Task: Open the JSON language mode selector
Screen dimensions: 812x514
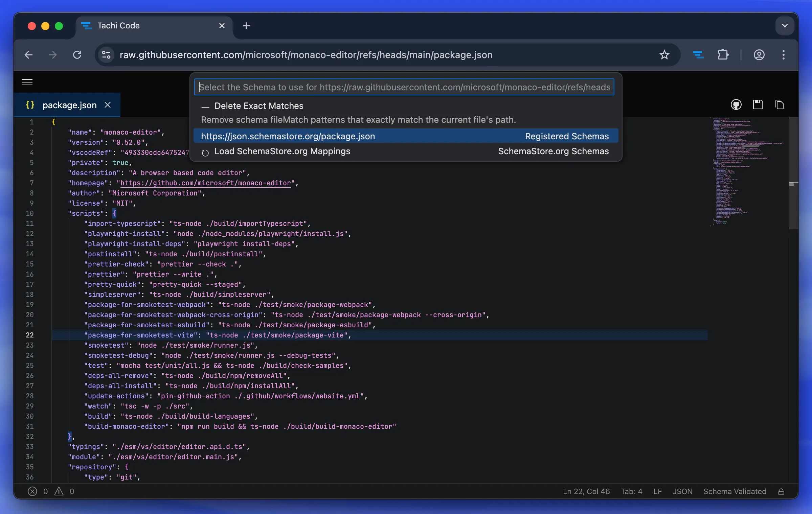Action: (x=682, y=491)
